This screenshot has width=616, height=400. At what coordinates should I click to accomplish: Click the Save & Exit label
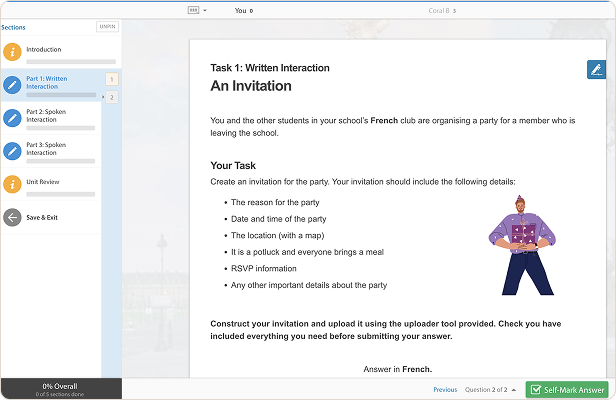(x=42, y=217)
